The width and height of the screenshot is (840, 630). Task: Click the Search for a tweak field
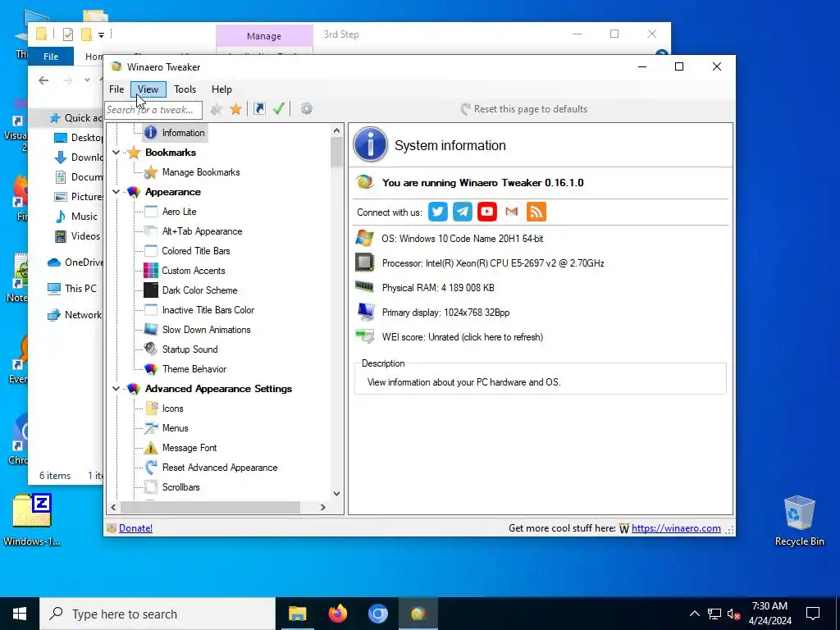153,110
